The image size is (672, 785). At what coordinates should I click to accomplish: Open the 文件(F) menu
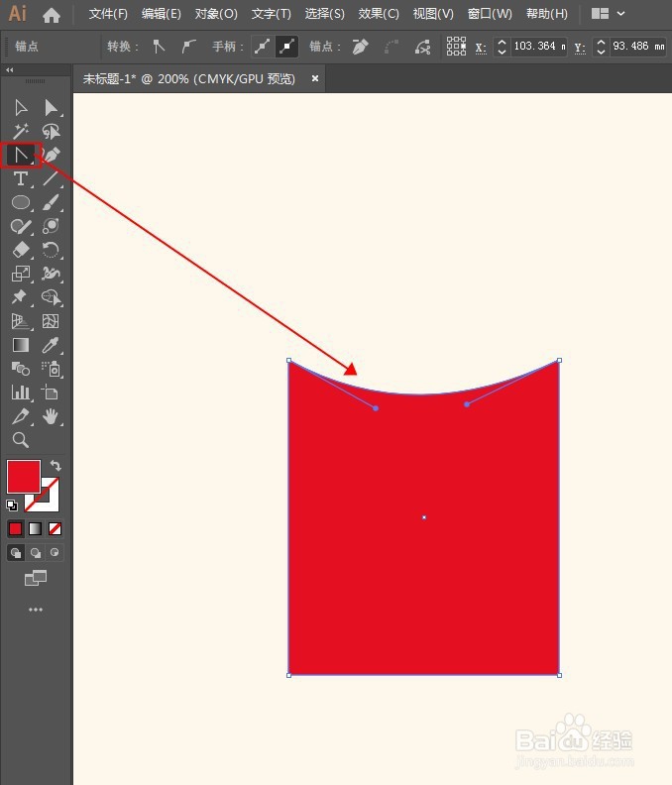[x=108, y=14]
